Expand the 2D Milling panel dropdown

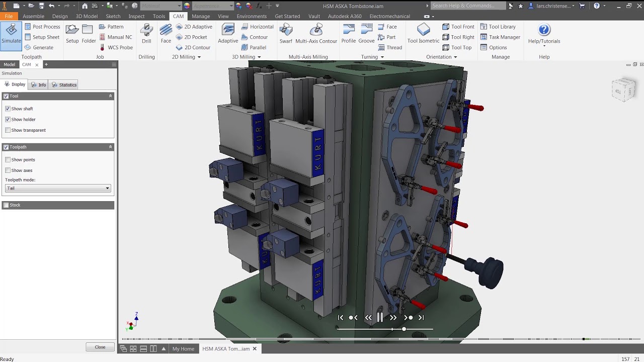(199, 57)
